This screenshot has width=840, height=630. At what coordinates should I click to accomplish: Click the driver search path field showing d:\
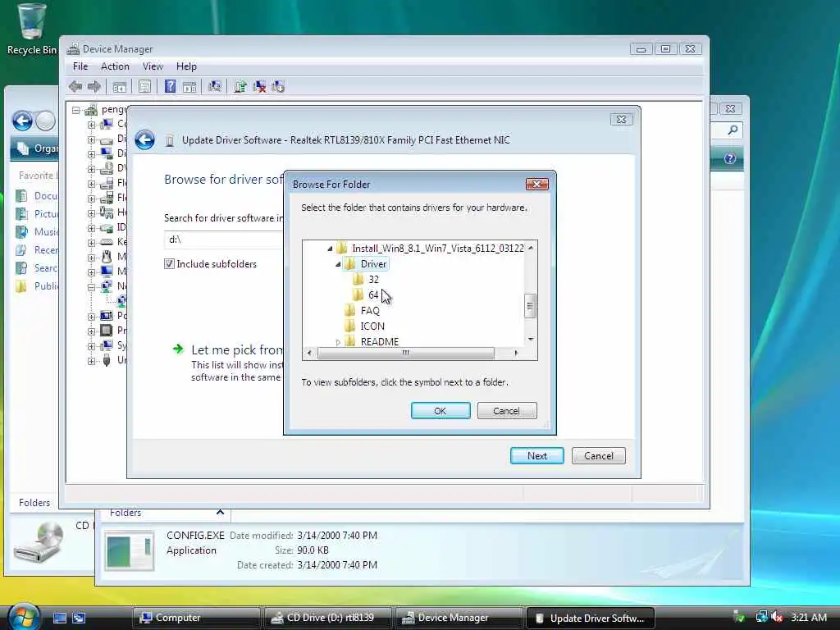coord(224,240)
